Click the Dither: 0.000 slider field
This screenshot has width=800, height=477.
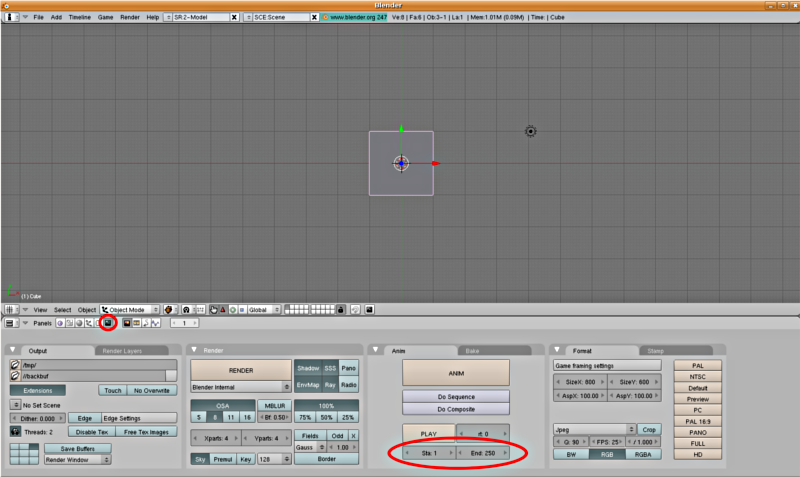point(38,418)
